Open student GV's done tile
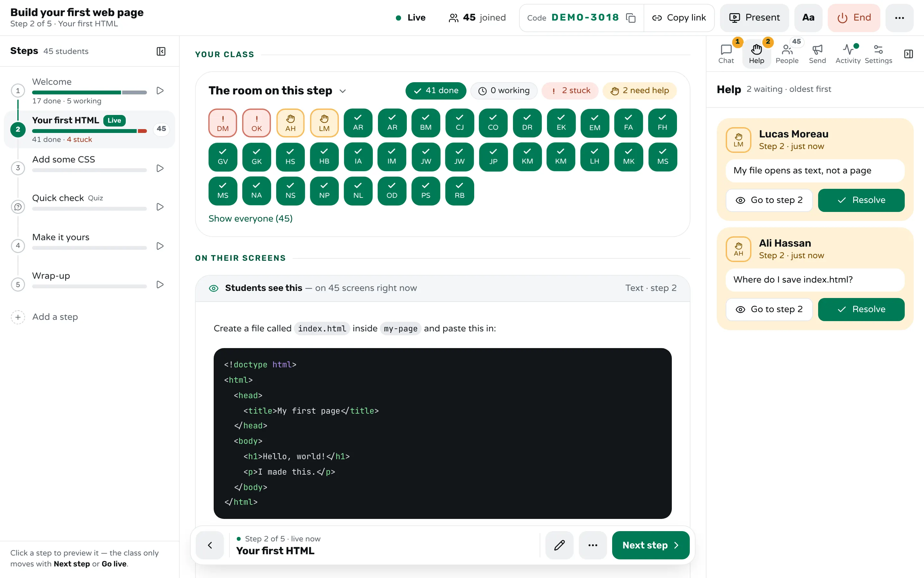The height and width of the screenshot is (578, 924). (223, 157)
